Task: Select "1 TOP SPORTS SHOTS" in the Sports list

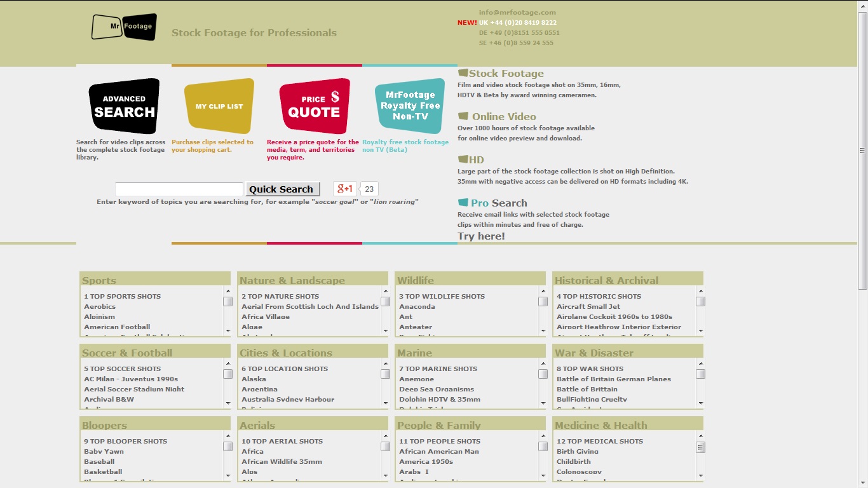Action: click(x=123, y=296)
